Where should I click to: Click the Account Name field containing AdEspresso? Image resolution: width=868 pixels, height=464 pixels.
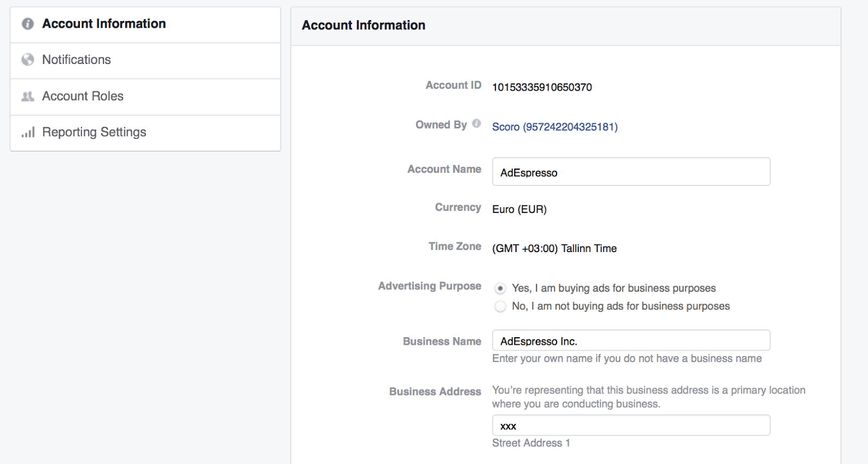point(631,172)
